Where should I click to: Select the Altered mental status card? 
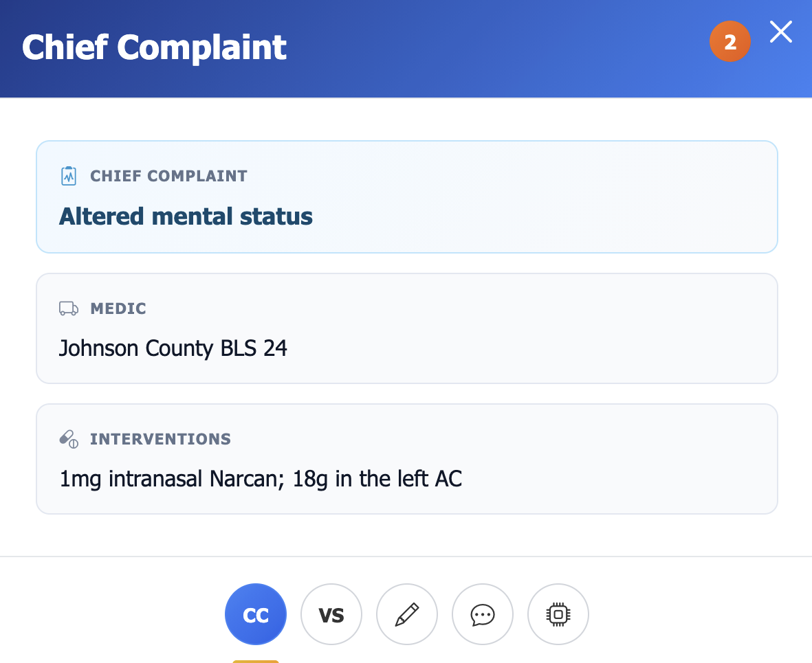click(406, 196)
